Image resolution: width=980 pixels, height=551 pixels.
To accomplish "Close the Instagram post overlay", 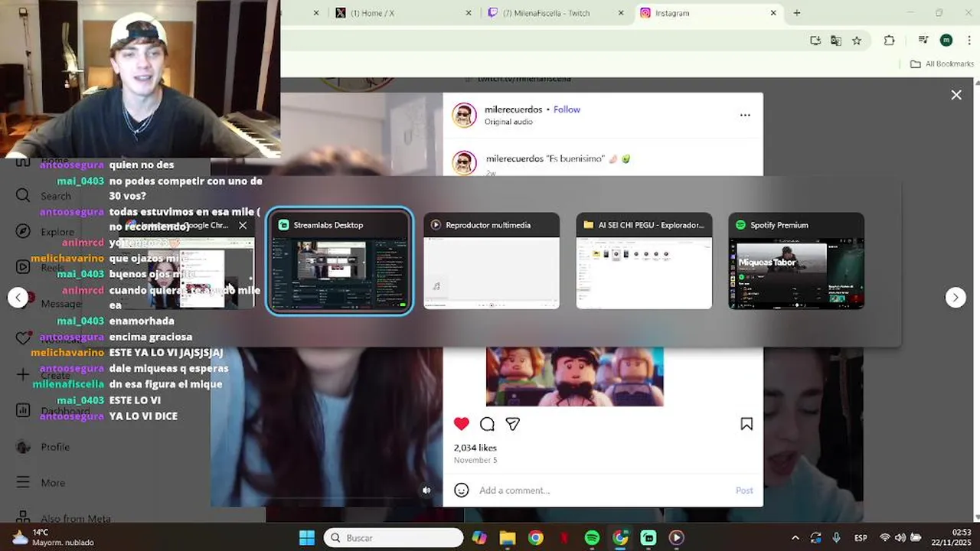I will tap(956, 95).
